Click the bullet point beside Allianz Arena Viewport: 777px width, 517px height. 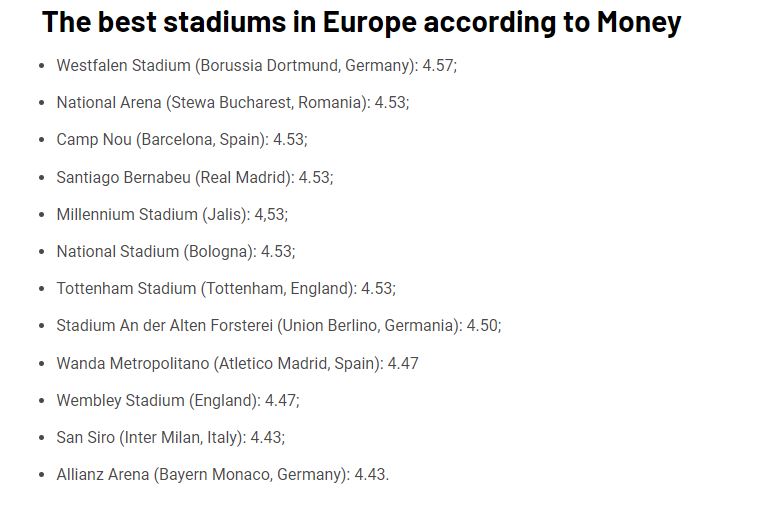click(41, 475)
